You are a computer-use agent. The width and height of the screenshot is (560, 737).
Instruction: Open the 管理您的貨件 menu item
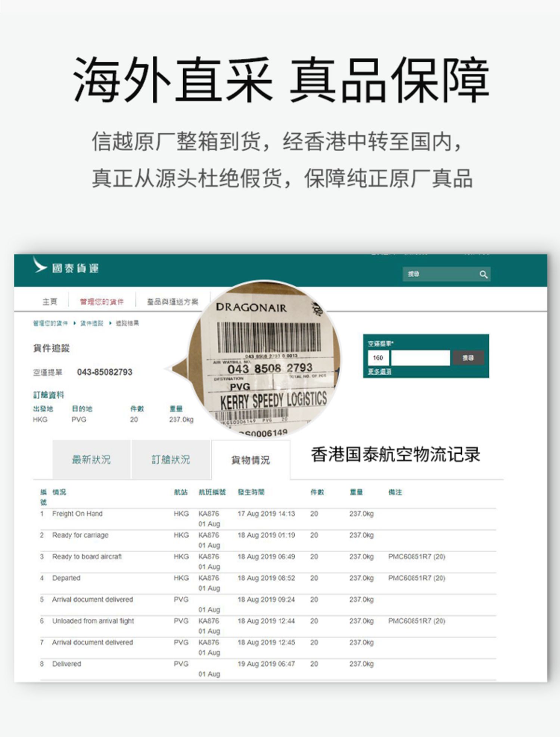102,301
